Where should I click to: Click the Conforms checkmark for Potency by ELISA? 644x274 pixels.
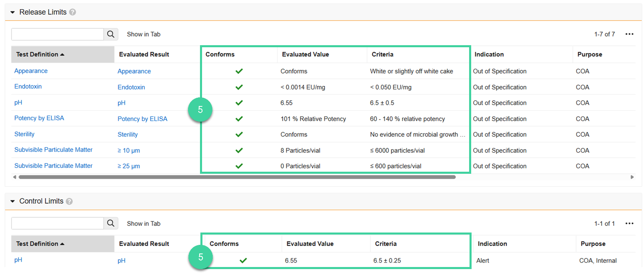pyautogui.click(x=239, y=119)
